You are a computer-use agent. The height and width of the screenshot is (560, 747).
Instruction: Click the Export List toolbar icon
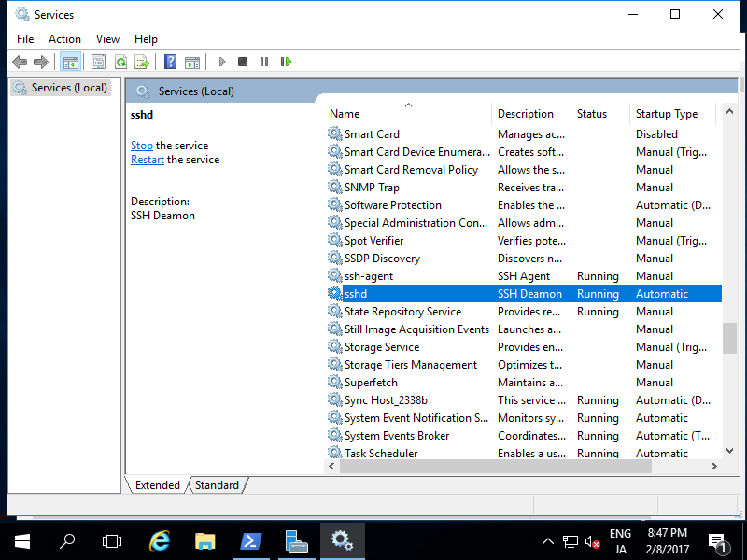[142, 62]
